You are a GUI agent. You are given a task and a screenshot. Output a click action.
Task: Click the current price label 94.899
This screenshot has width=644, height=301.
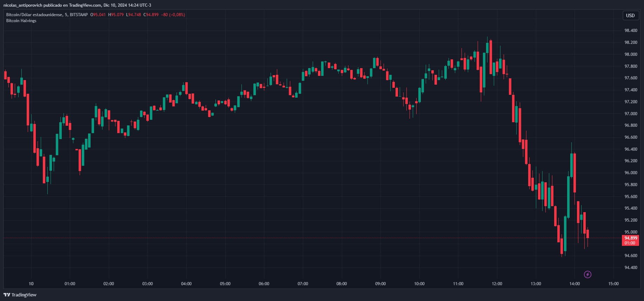click(631, 238)
